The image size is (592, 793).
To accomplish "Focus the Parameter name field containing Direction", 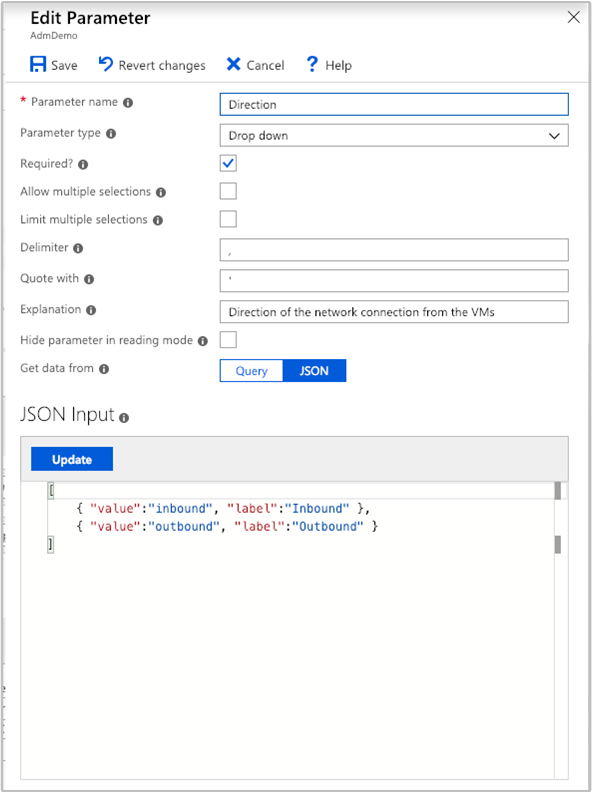I will click(x=394, y=105).
